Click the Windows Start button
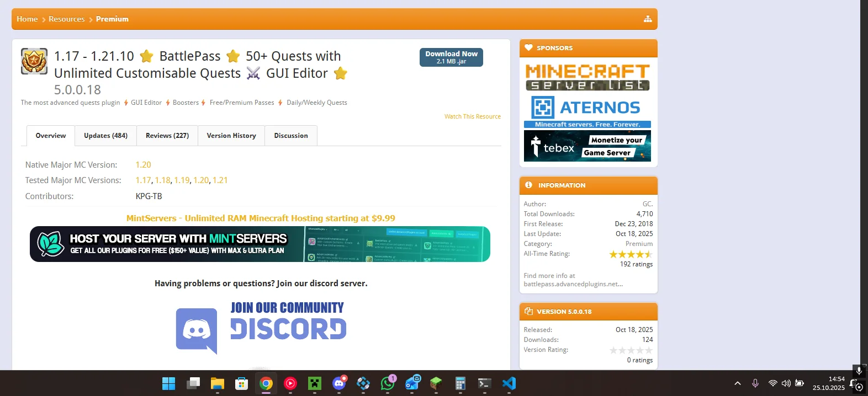 pos(168,383)
